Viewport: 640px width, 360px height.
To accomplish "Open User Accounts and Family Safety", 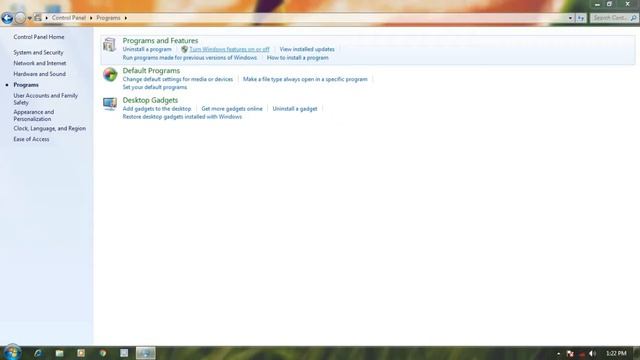I will [45, 99].
